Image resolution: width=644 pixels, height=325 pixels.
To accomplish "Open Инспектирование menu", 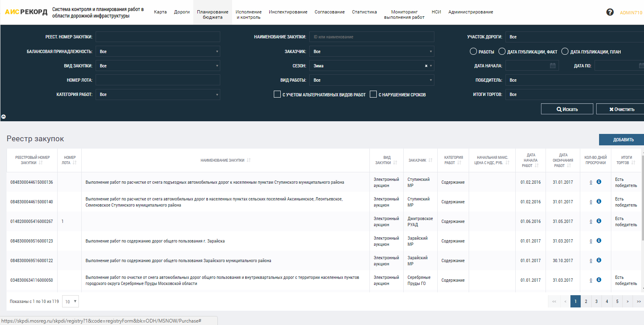I will pyautogui.click(x=288, y=12).
